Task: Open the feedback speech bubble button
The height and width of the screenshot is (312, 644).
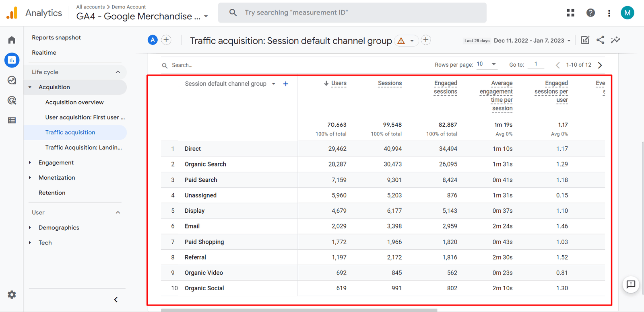Action: click(x=631, y=285)
